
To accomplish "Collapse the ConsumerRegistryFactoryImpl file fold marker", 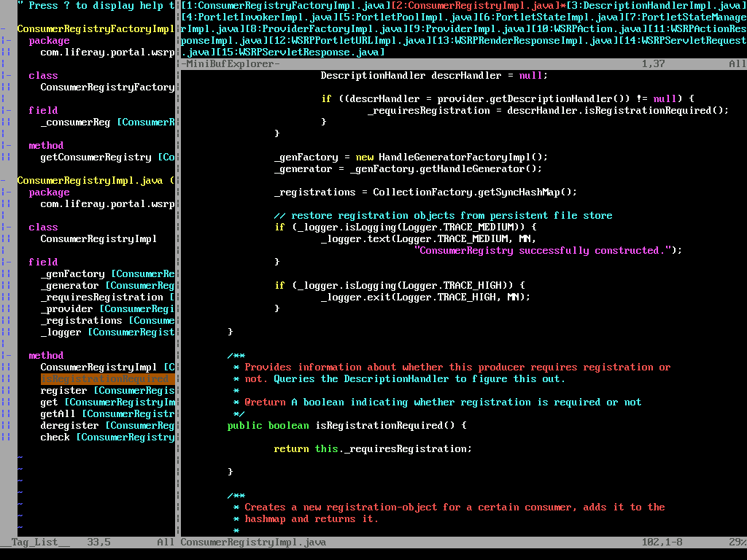I will point(3,29).
